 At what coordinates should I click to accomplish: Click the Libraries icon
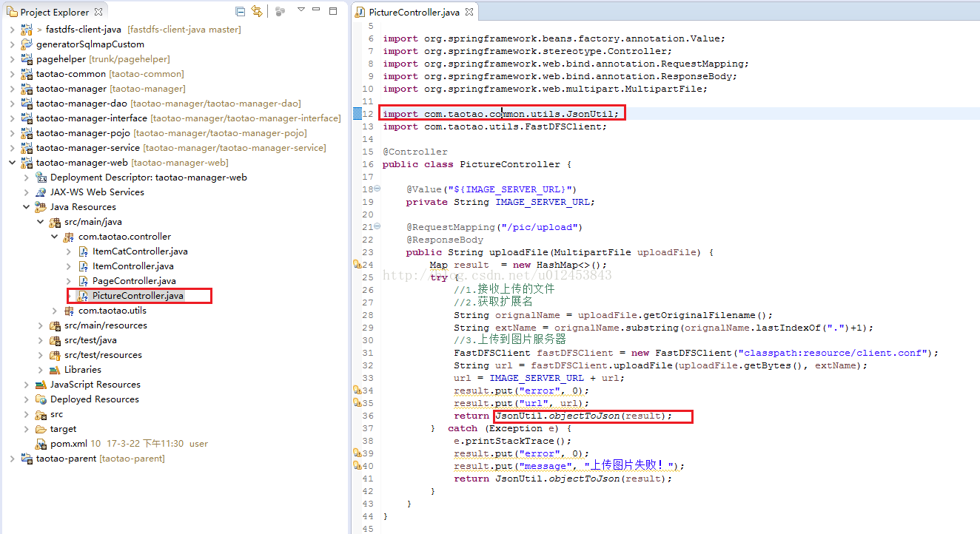(56, 370)
